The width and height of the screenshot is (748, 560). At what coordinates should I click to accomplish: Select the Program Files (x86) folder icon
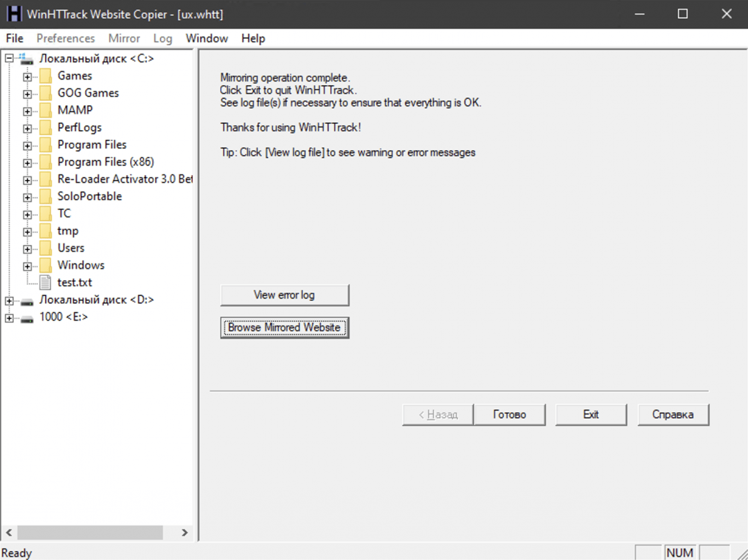pyautogui.click(x=46, y=162)
